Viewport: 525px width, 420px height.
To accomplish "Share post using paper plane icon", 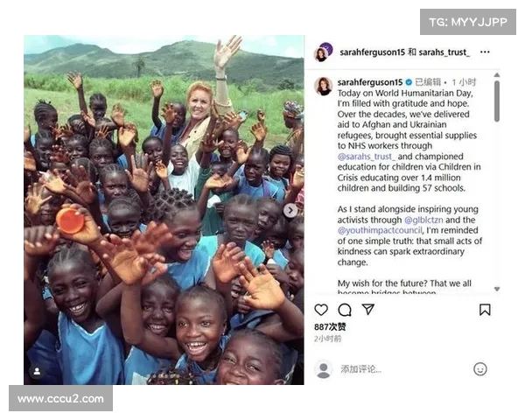I will pyautogui.click(x=368, y=309).
